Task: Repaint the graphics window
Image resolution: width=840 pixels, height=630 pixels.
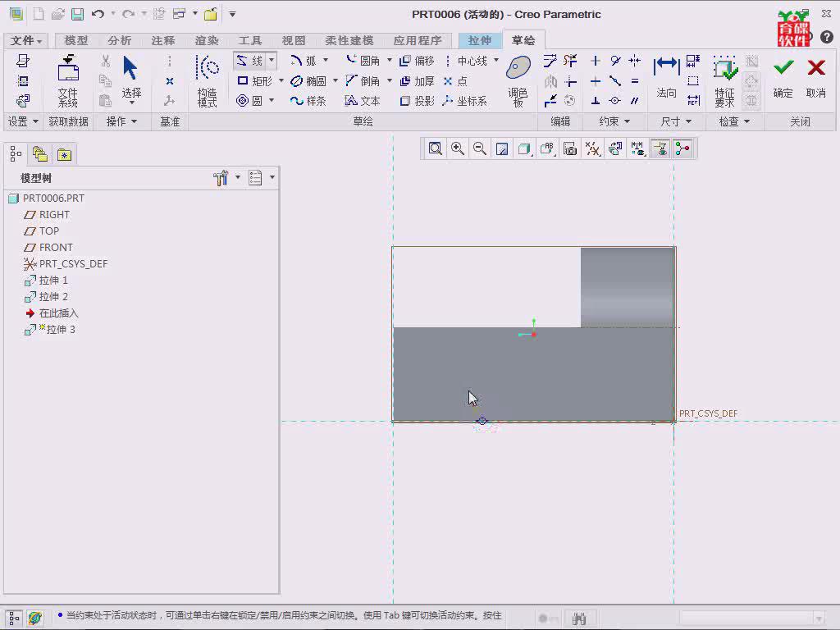Action: (503, 148)
